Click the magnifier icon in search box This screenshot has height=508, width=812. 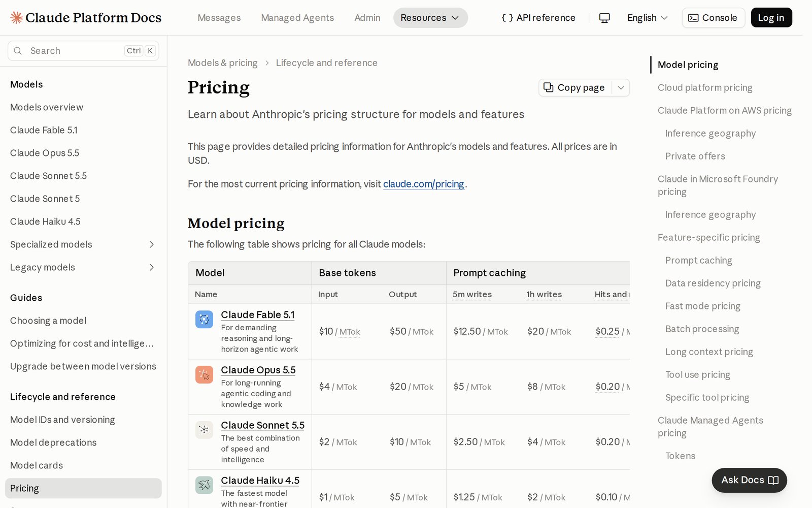pyautogui.click(x=18, y=51)
